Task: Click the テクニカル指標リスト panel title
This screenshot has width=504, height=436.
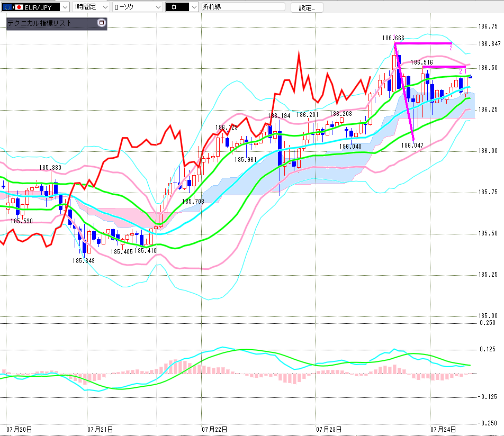Action: (40, 23)
